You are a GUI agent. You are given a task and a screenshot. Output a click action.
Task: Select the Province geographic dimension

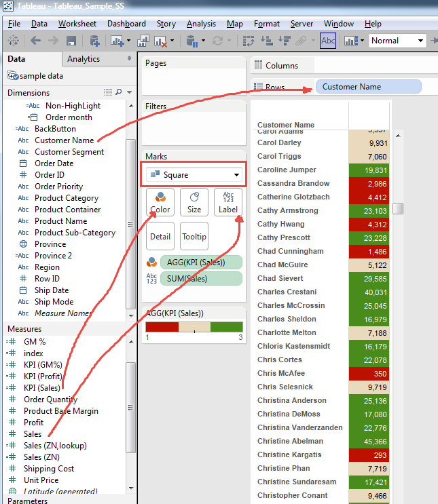[x=50, y=244]
